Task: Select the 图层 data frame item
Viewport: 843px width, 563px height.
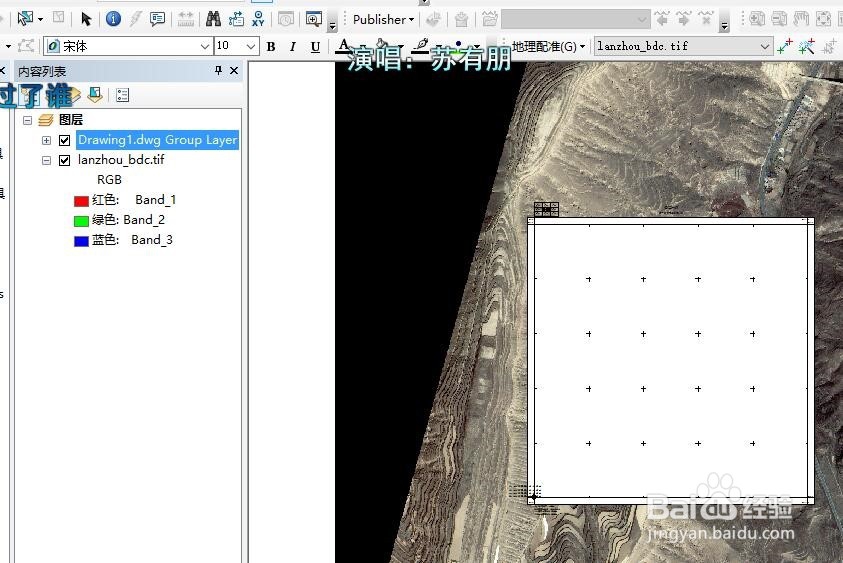Action: (x=71, y=119)
